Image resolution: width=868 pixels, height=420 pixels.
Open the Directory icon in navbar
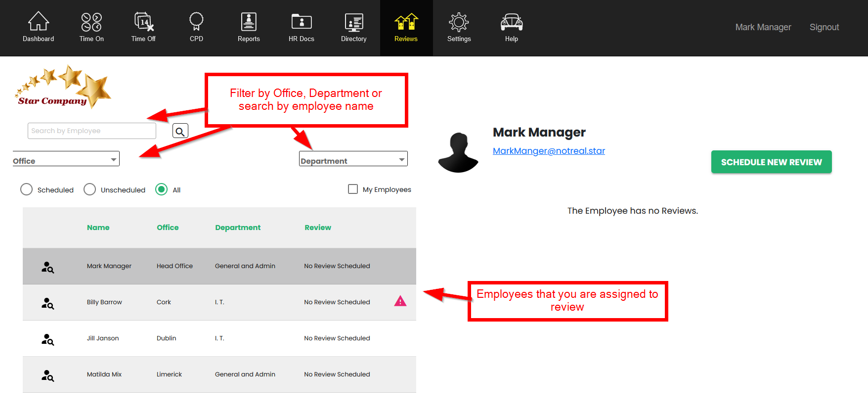coord(353,22)
